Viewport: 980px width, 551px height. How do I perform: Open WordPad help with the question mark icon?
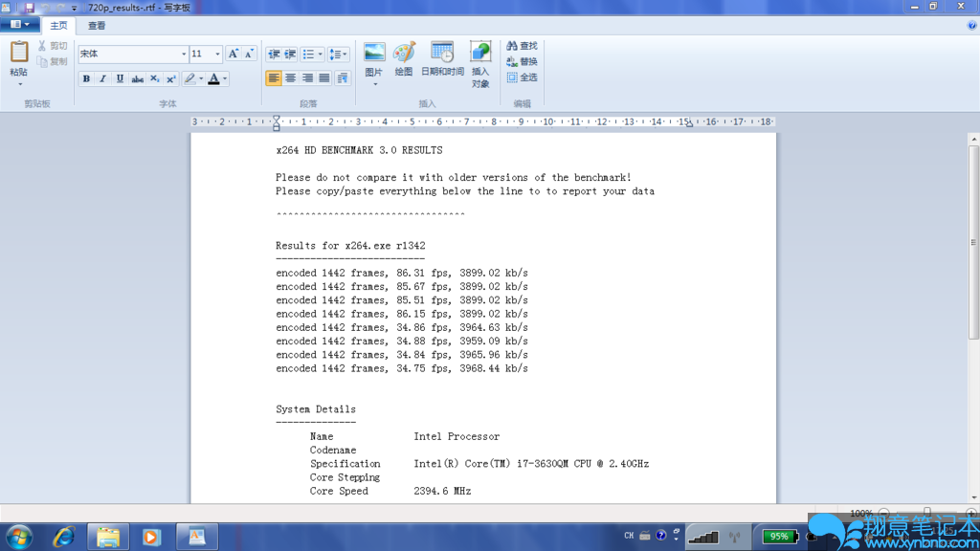pos(971,26)
